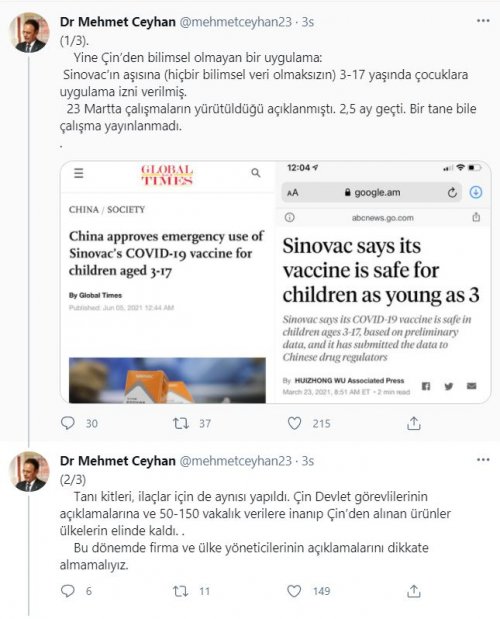This screenshot has height=619, width=500.
Task: Click @mehmetceyhan23 handle on second tweet
Action: pyautogui.click(x=236, y=461)
